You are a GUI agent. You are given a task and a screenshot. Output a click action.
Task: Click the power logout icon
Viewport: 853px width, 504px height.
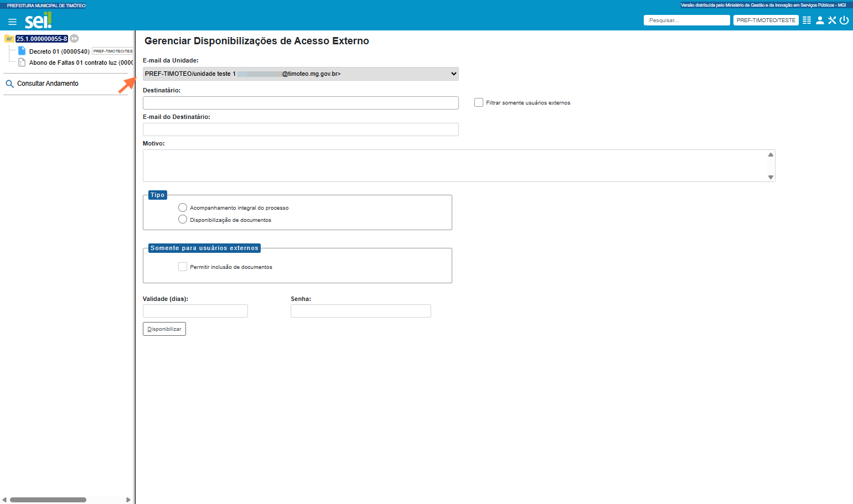pyautogui.click(x=844, y=20)
